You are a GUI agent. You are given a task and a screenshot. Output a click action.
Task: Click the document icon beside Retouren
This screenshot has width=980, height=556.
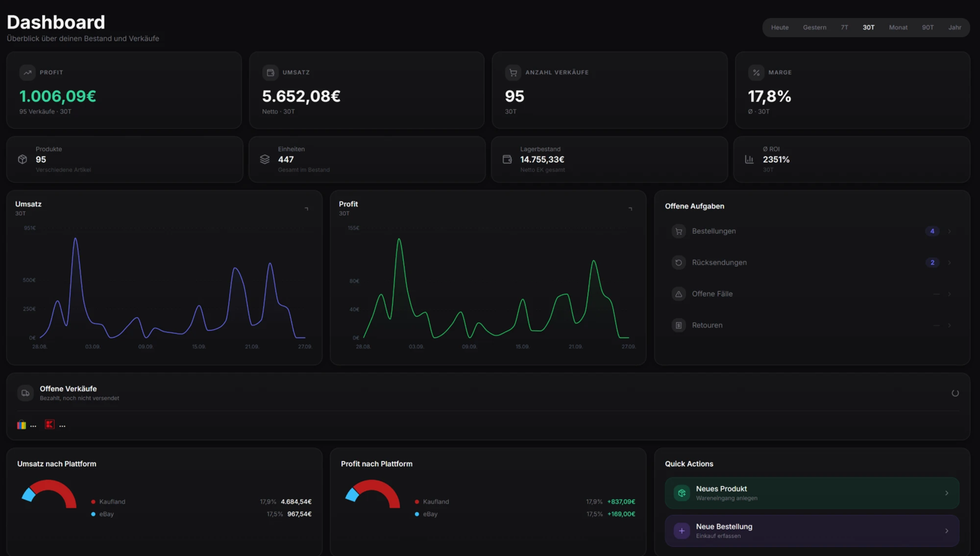[678, 325]
